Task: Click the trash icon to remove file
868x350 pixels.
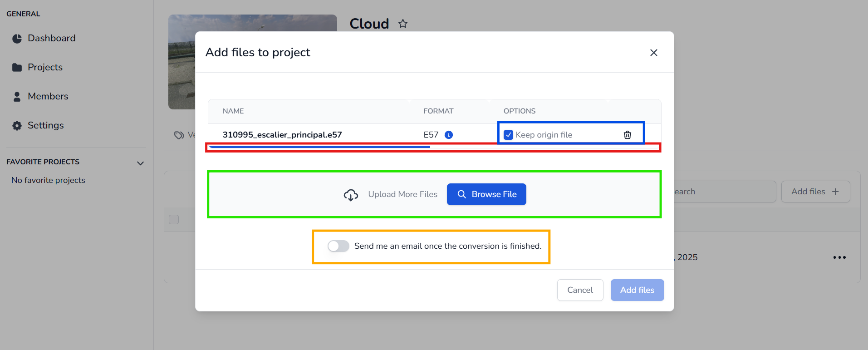Action: tap(627, 135)
